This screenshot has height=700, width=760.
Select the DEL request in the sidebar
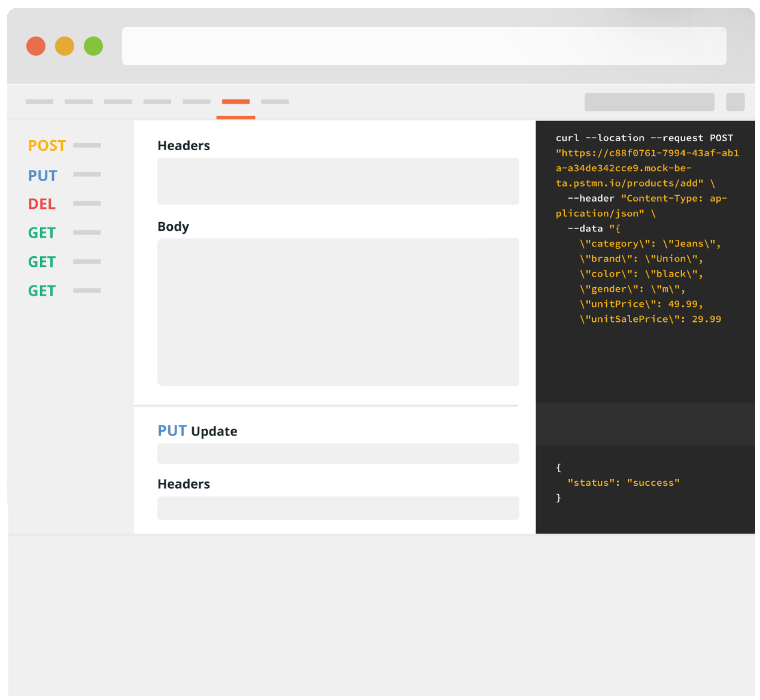(x=42, y=204)
